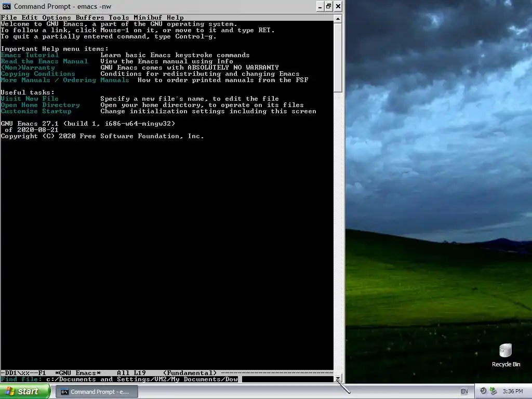Follow the Visit New File link
Viewport: 532px width, 399px height.
(30, 99)
